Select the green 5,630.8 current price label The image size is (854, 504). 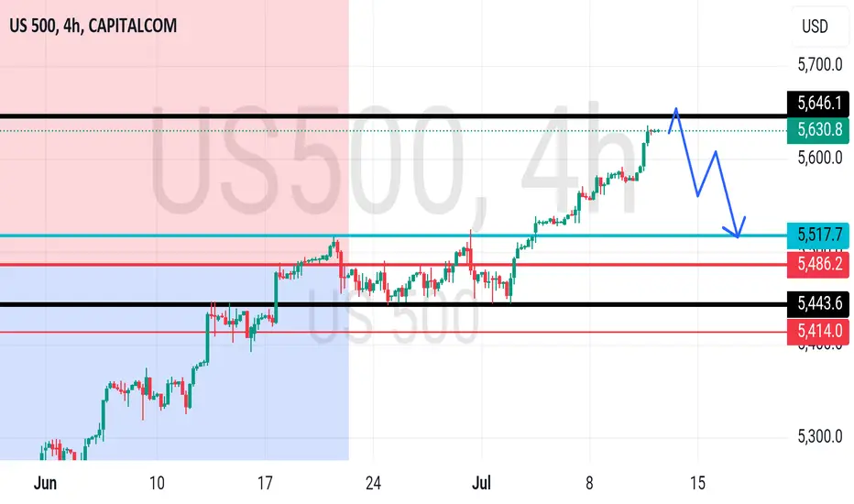(x=818, y=130)
